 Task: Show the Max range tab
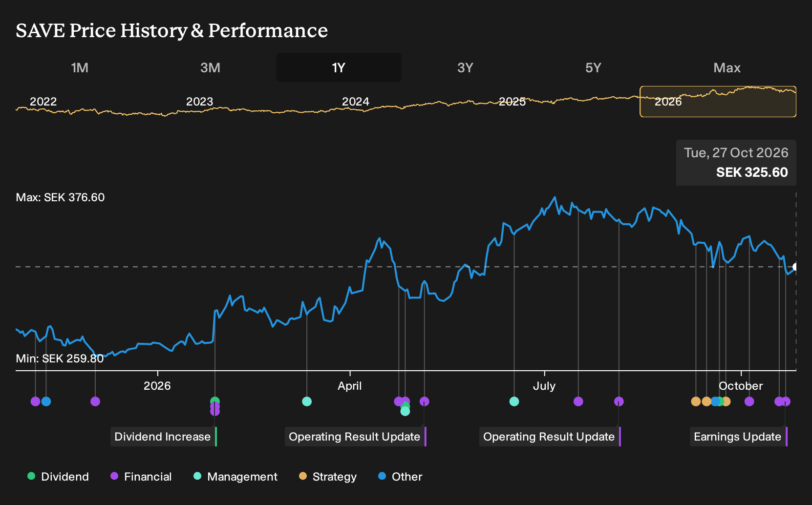click(x=727, y=67)
